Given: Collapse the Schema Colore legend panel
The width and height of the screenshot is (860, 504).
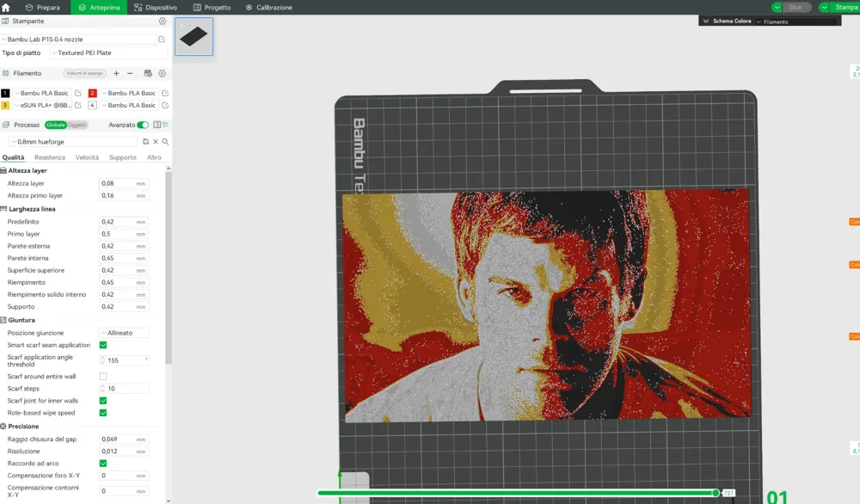Looking at the screenshot, I should point(706,22).
